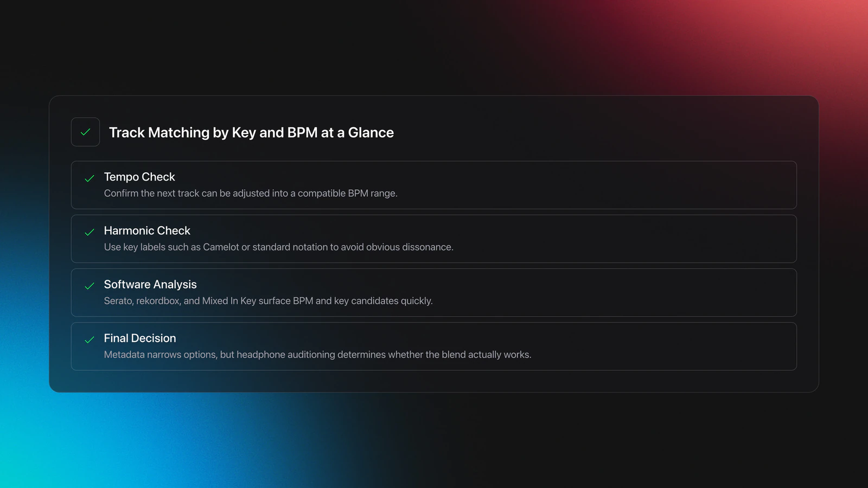This screenshot has height=488, width=868.
Task: Select the 'Final Decision' heading
Action: pos(140,338)
